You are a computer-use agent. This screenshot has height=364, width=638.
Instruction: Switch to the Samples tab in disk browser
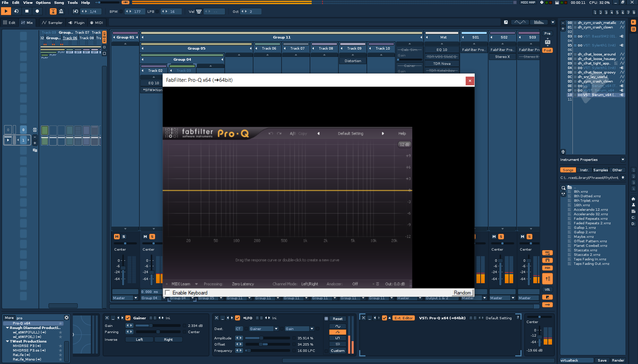pyautogui.click(x=601, y=170)
